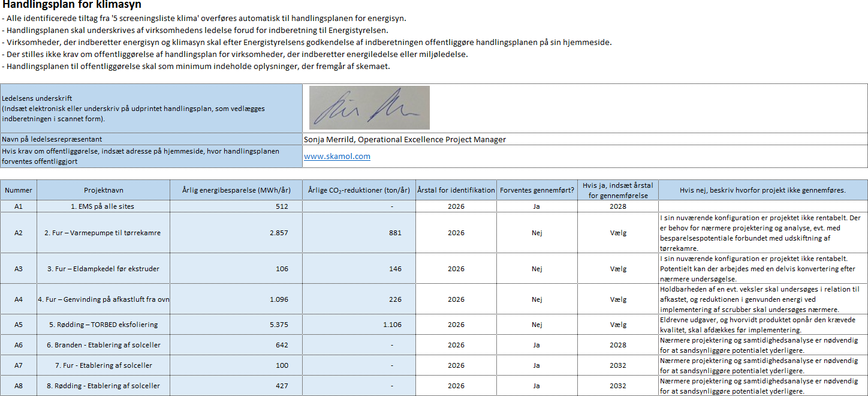Image resolution: width=868 pixels, height=396 pixels.
Task: Select CO2 reduction value 881
Action: point(359,233)
